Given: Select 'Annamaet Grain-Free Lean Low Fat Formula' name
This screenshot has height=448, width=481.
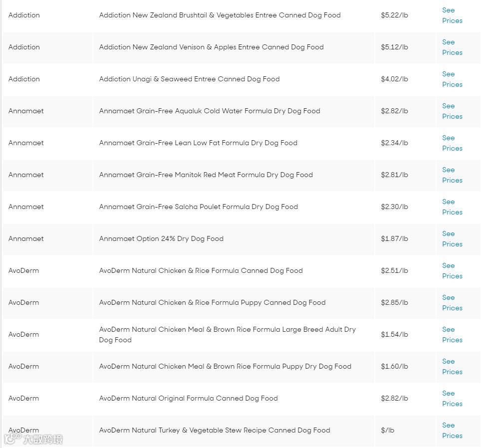Looking at the screenshot, I should 198,143.
